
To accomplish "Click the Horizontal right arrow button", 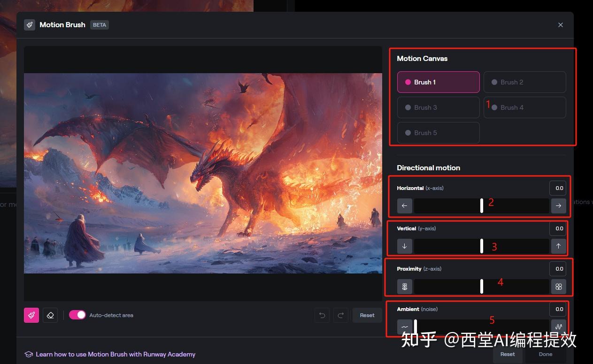I will click(559, 205).
